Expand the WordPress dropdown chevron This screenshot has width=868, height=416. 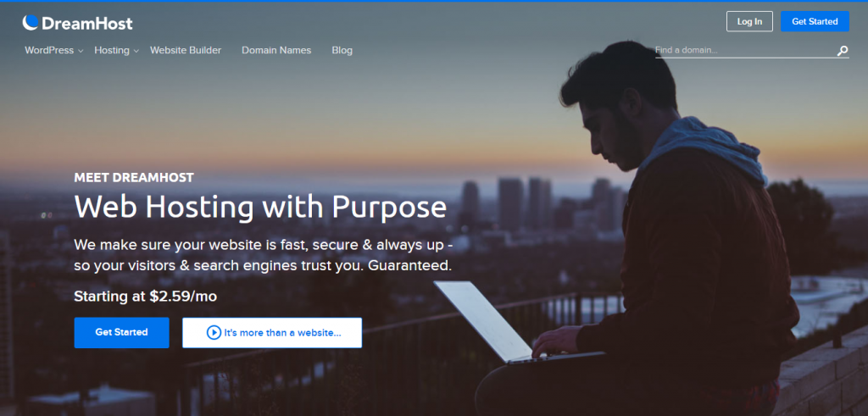(x=81, y=51)
